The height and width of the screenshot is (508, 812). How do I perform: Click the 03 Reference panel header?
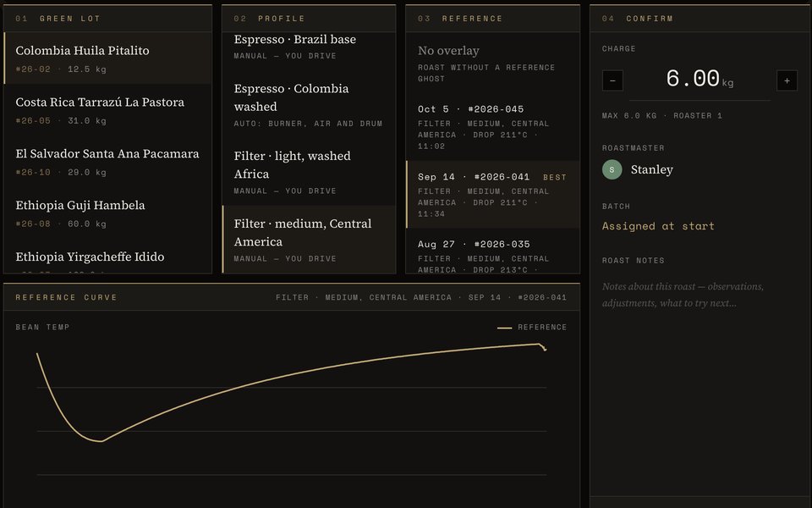coord(492,19)
